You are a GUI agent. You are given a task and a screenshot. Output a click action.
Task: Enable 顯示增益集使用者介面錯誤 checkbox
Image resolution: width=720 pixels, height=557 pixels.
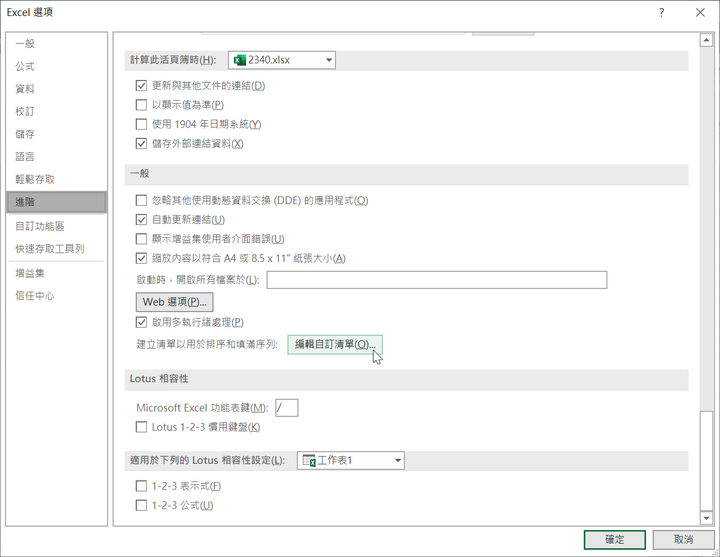point(141,239)
